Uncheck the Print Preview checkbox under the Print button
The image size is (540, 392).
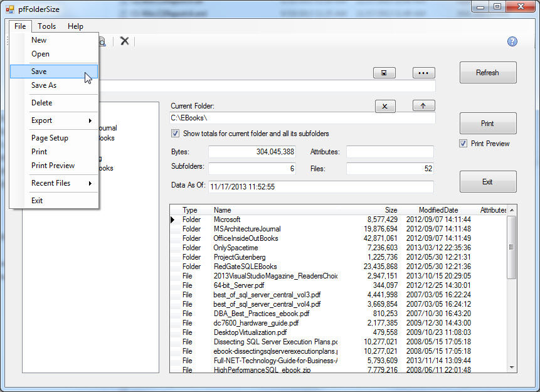coord(463,143)
